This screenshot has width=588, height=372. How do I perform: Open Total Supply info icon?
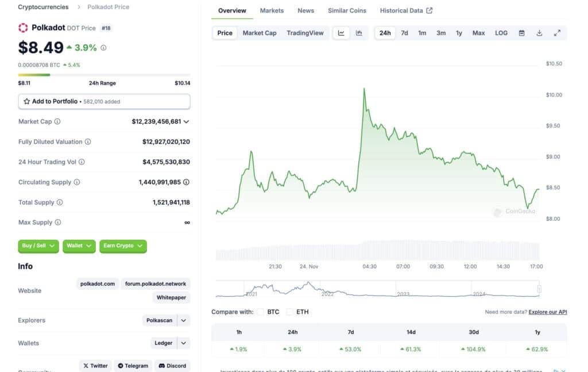[60, 202]
